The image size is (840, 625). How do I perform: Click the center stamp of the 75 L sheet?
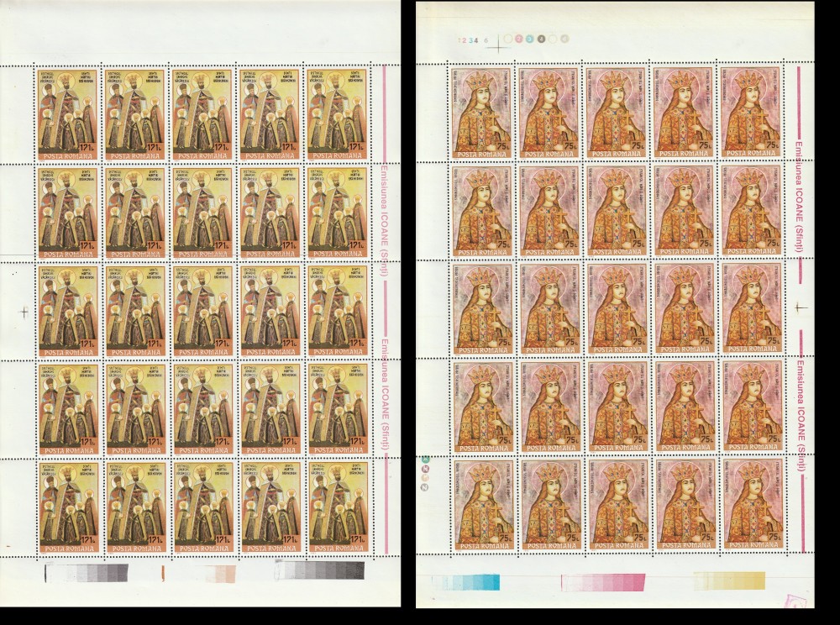(617, 308)
